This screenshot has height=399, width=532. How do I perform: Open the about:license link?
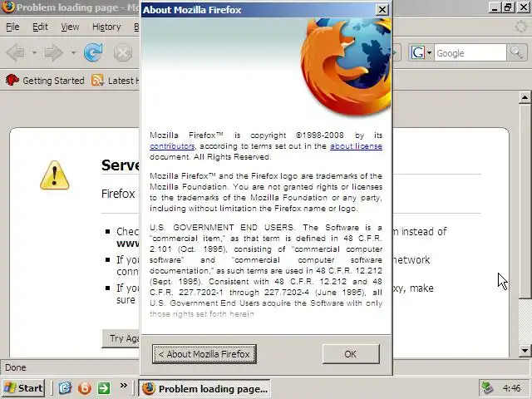(356, 146)
